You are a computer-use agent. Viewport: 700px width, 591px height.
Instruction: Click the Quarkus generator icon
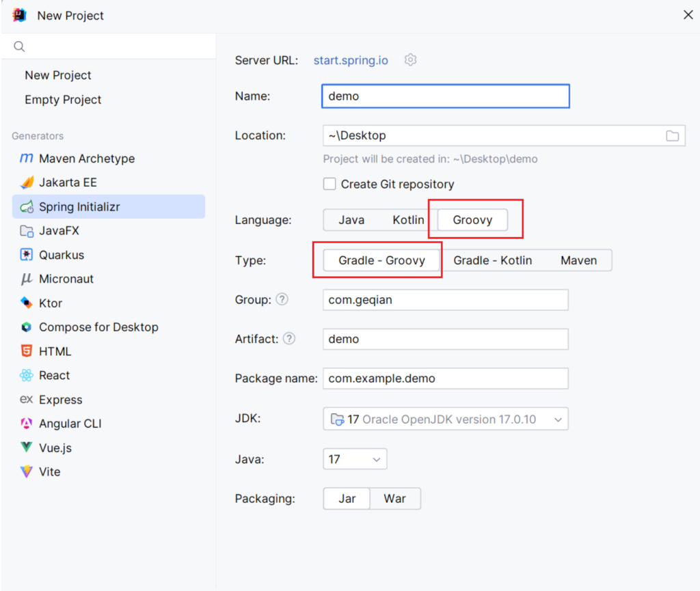pyautogui.click(x=27, y=255)
